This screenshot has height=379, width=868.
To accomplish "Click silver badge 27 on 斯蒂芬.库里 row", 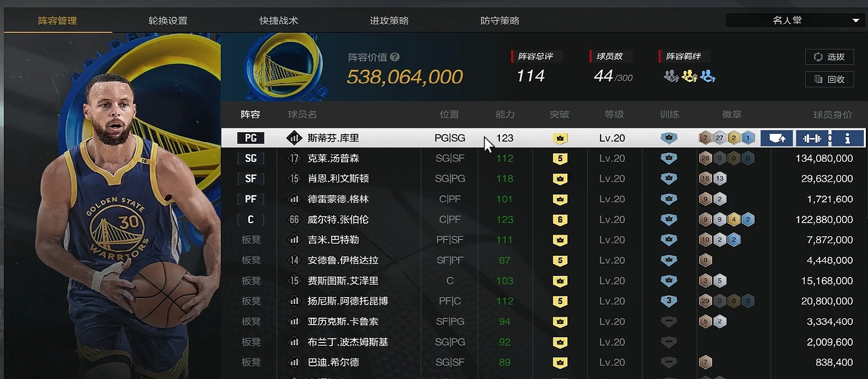I will pyautogui.click(x=720, y=138).
